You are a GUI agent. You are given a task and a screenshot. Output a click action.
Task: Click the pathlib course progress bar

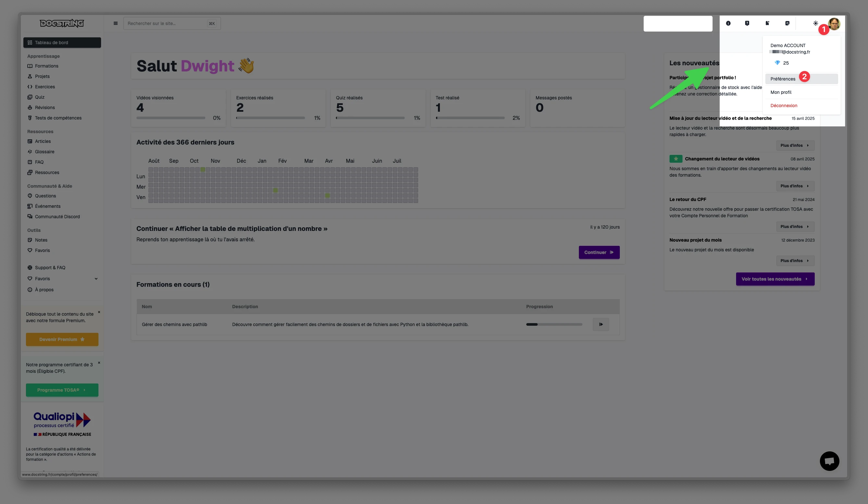pyautogui.click(x=554, y=324)
